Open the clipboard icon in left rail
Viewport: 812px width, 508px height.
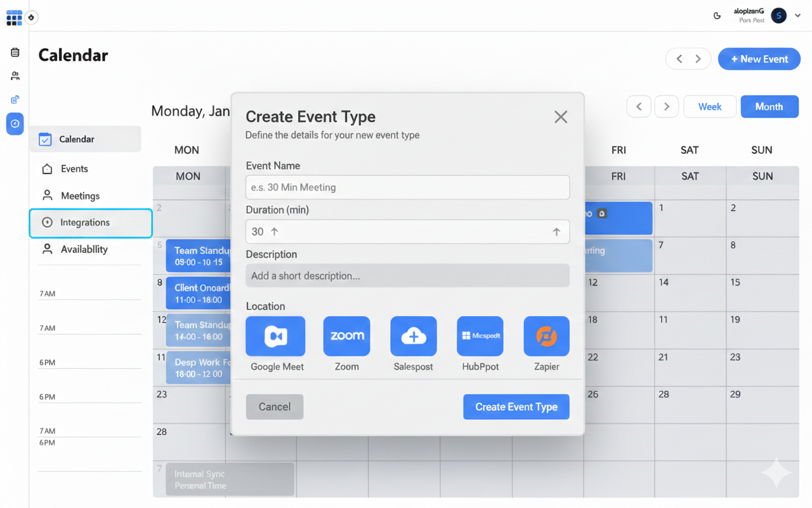[x=15, y=53]
